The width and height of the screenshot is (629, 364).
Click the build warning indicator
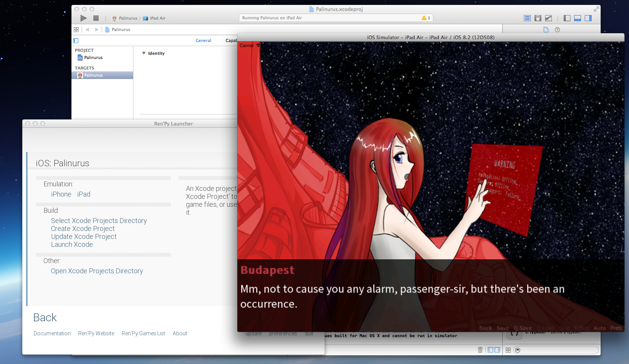[x=426, y=18]
